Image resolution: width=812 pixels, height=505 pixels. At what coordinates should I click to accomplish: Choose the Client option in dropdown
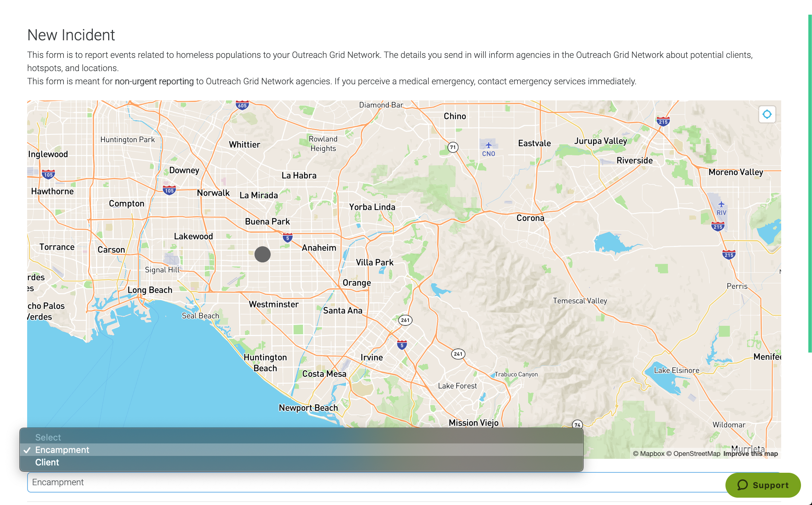pos(47,462)
